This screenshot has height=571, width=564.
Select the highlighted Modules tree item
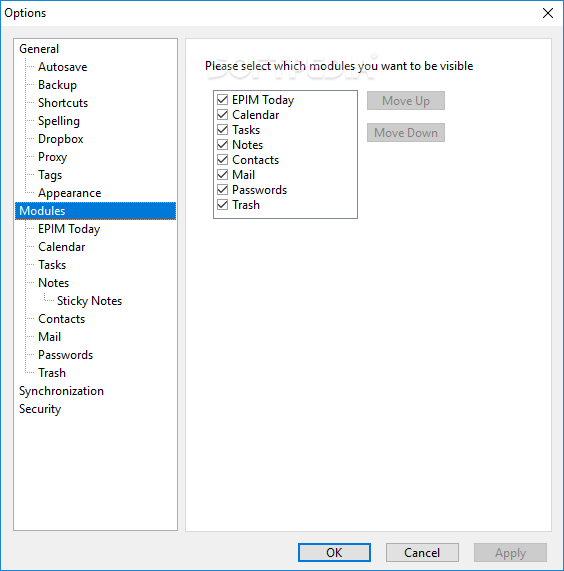pyautogui.click(x=95, y=211)
